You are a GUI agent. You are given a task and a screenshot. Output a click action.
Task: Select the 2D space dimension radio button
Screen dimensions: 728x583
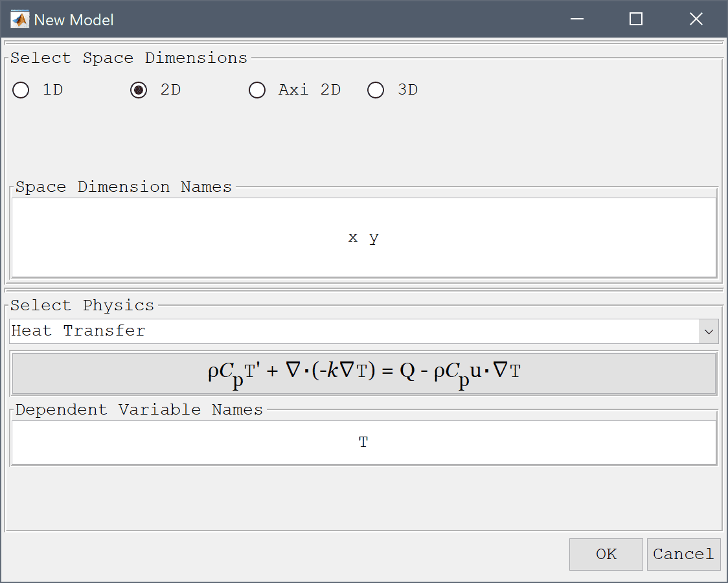tap(139, 90)
